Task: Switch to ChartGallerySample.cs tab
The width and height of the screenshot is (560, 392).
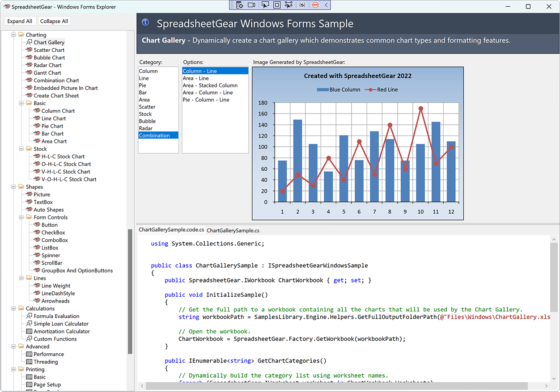Action: (x=233, y=231)
